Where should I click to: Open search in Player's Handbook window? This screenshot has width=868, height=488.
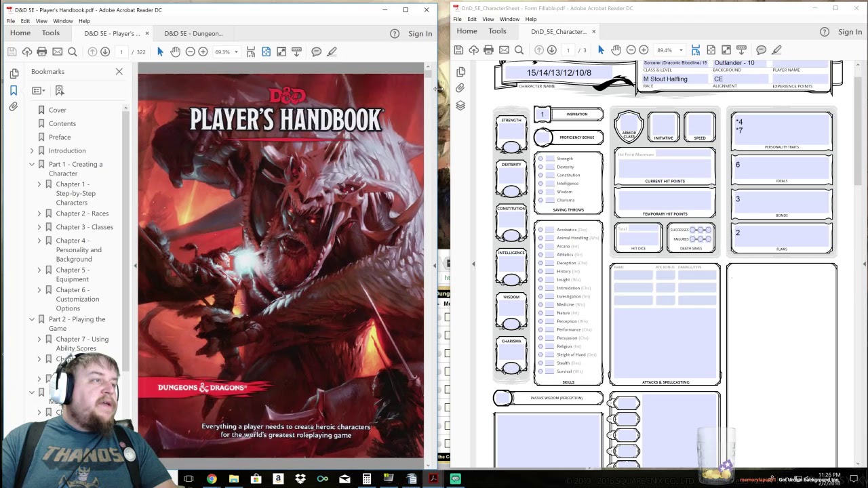[x=73, y=52]
